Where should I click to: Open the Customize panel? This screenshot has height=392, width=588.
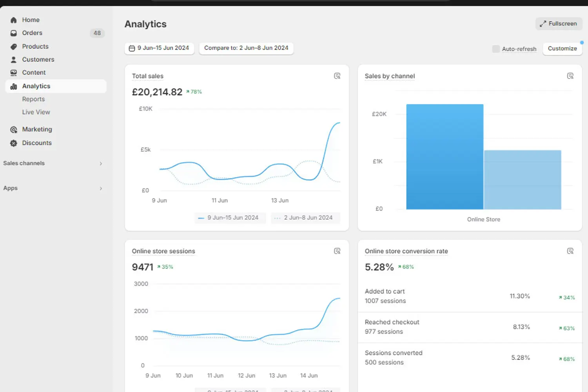tap(562, 49)
